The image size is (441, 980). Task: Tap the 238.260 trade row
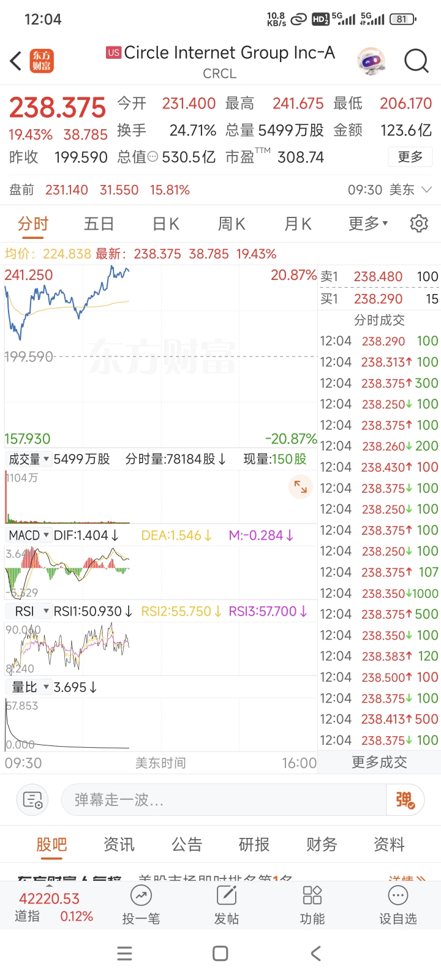coord(379,446)
